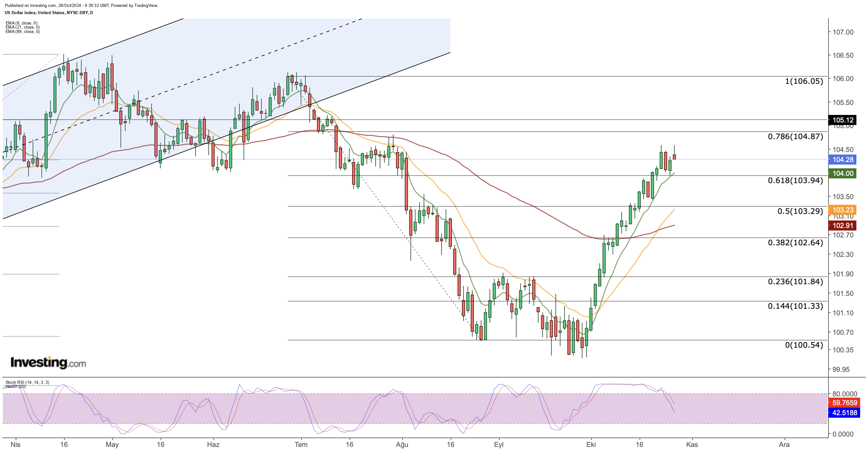Click the Haz month label on time axis

(x=213, y=444)
